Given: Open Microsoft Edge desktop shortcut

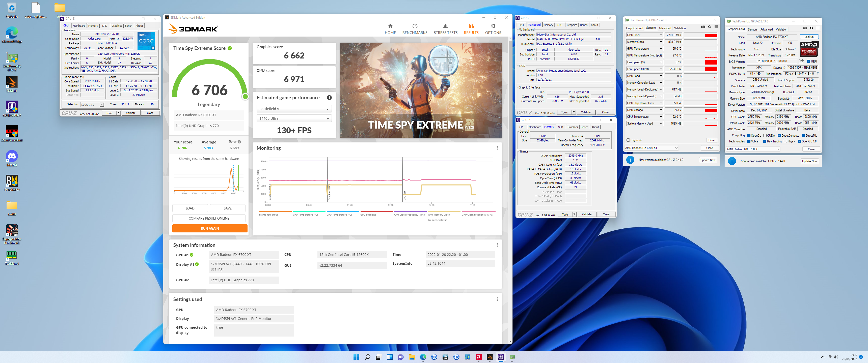Looking at the screenshot, I should 12,35.
